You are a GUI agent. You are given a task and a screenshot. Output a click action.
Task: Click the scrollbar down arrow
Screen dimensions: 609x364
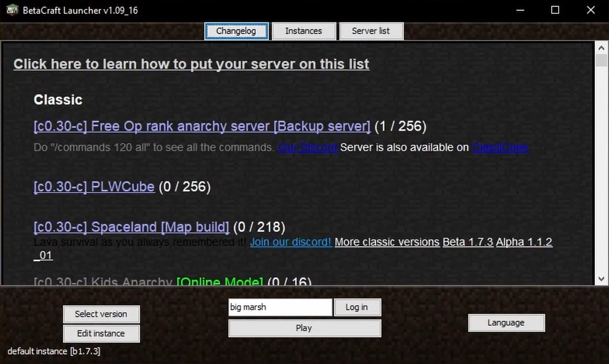(x=601, y=279)
